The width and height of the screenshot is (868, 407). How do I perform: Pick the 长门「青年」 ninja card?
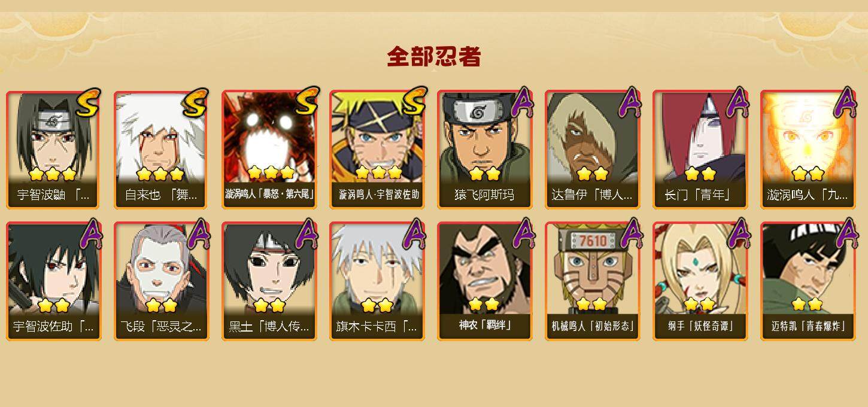[x=700, y=150]
